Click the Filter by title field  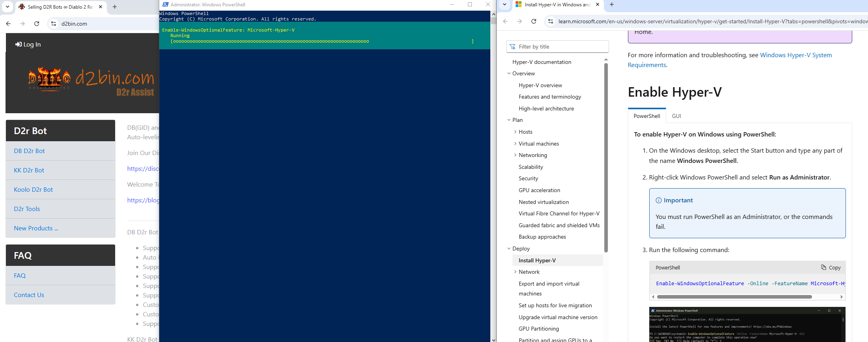[x=557, y=47]
